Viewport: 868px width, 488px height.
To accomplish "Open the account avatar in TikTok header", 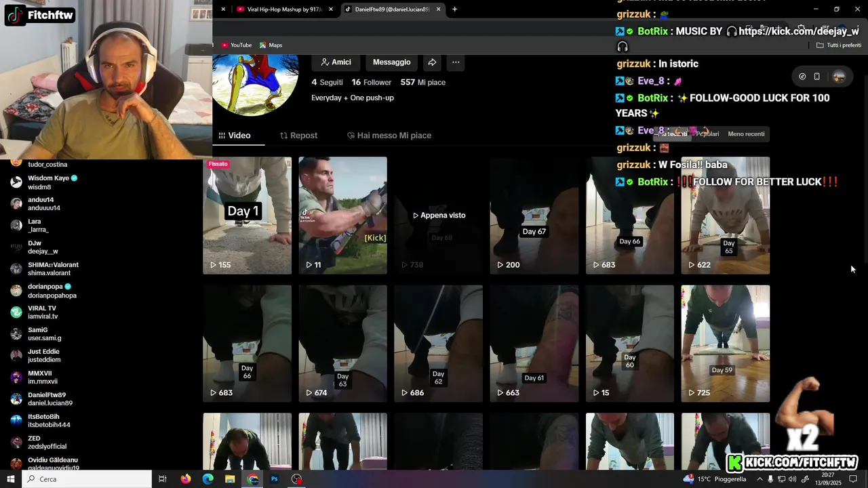I will point(839,77).
